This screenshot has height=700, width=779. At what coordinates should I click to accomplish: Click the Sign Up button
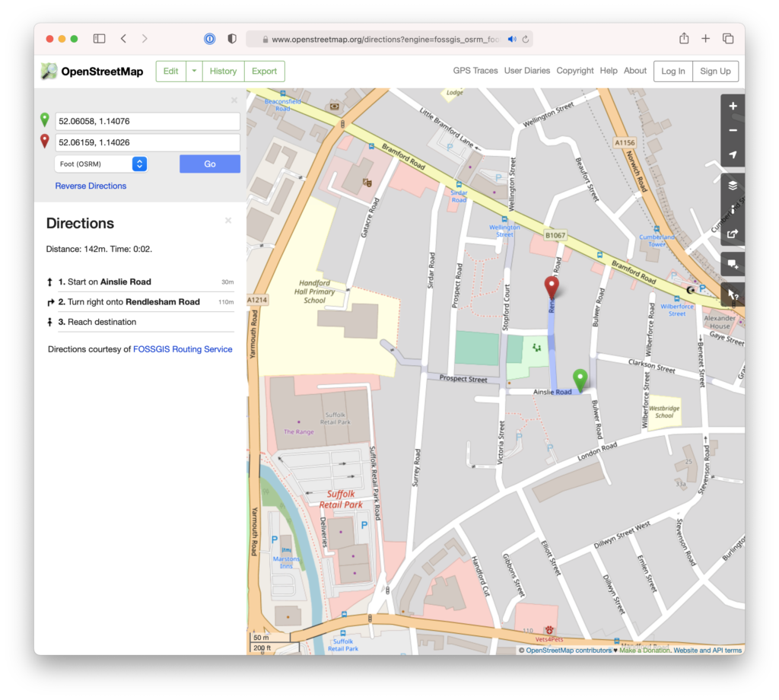pyautogui.click(x=715, y=71)
